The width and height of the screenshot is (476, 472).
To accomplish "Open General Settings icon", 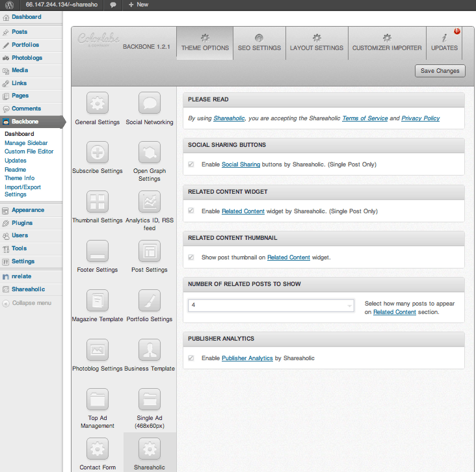I will coord(98,103).
